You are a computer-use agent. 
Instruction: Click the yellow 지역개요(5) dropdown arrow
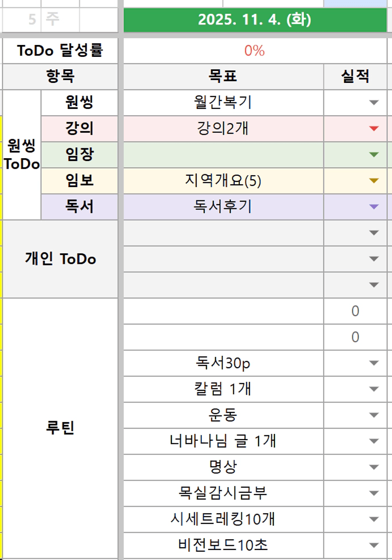pyautogui.click(x=374, y=181)
